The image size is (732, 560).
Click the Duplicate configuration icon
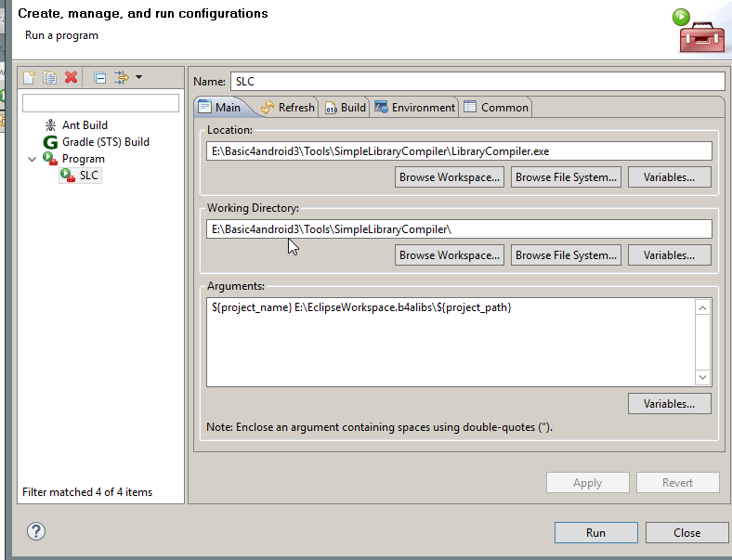pyautogui.click(x=50, y=77)
